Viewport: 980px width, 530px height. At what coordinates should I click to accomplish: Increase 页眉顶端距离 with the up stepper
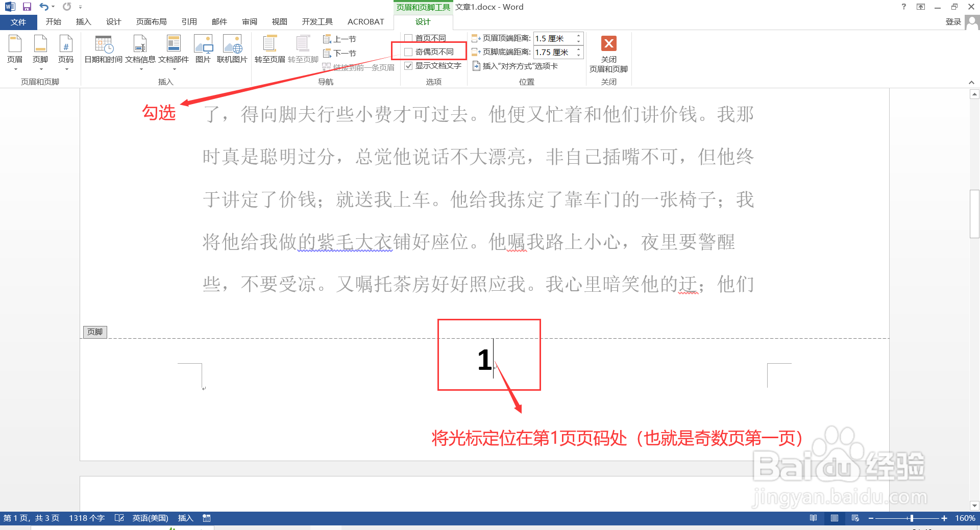coord(578,36)
